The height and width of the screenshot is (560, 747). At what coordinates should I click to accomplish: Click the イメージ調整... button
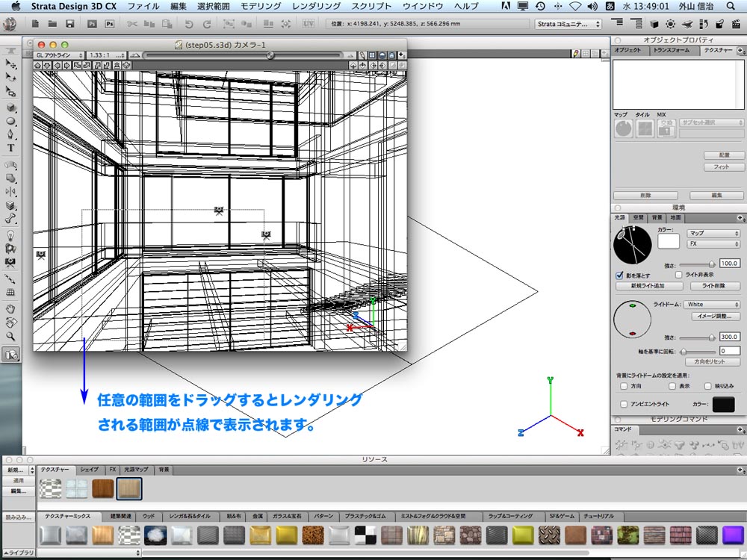(715, 316)
